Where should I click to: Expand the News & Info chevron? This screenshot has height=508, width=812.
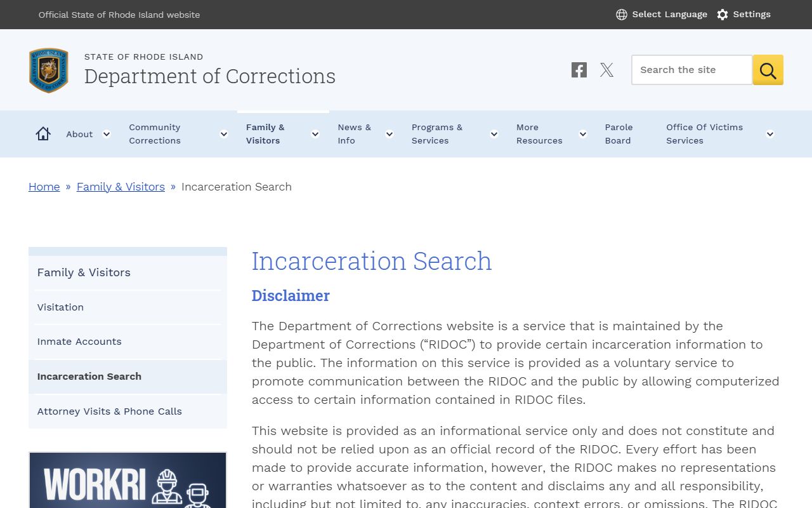(x=390, y=134)
